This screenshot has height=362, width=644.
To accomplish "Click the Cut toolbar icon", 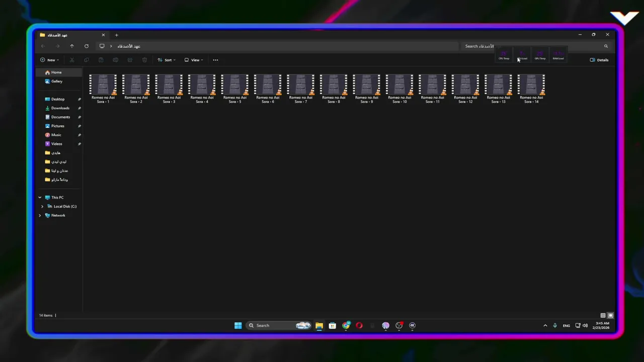I will coord(72,60).
